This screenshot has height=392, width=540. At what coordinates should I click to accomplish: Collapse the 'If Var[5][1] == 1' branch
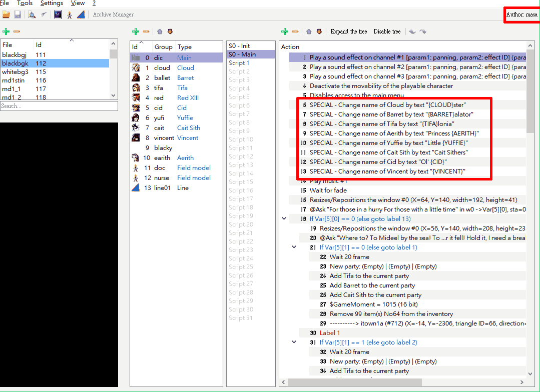(x=294, y=342)
